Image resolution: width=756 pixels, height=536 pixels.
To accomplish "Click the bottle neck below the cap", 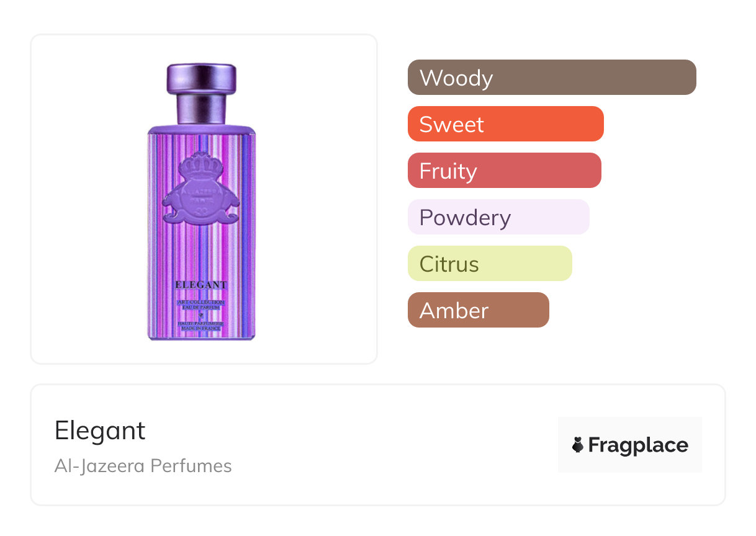I will click(x=201, y=109).
